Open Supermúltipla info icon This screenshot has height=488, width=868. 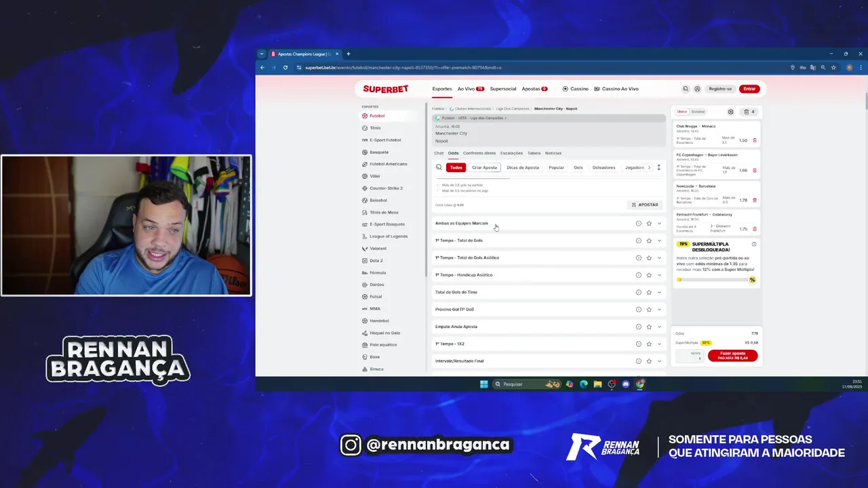point(754,244)
